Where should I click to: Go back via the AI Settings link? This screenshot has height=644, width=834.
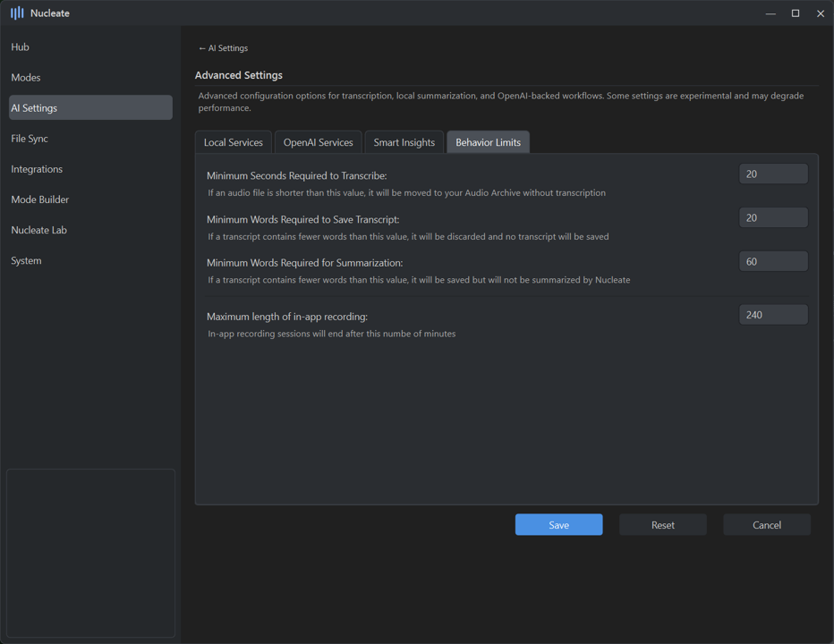click(223, 48)
